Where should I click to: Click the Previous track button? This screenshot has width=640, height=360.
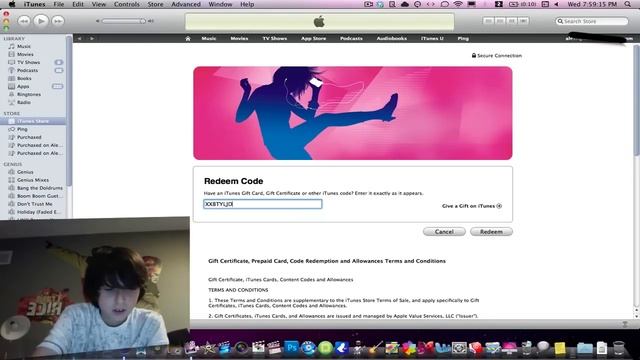tap(24, 21)
